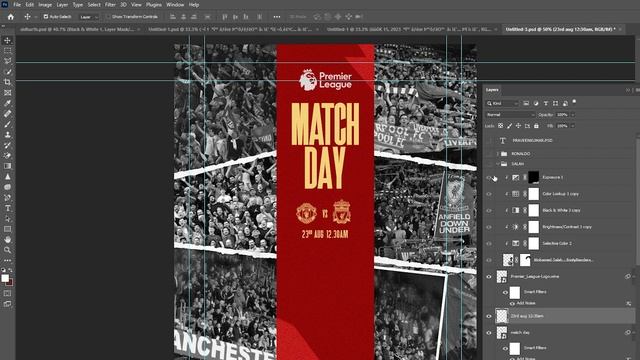Toggle visibility of Selective Color 2 layer
Viewport: 640px width, 360px height.
[489, 243]
